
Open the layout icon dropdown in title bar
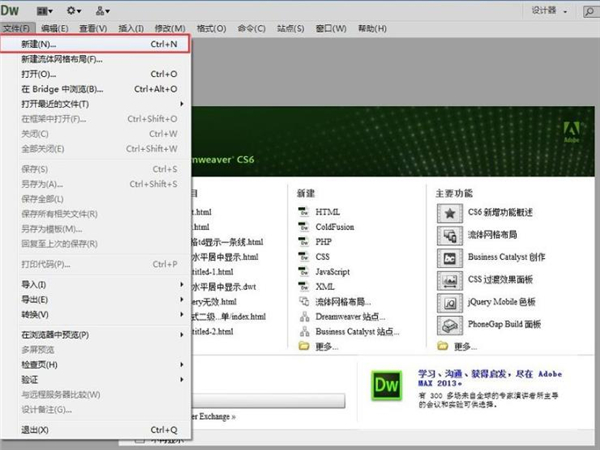click(x=45, y=11)
